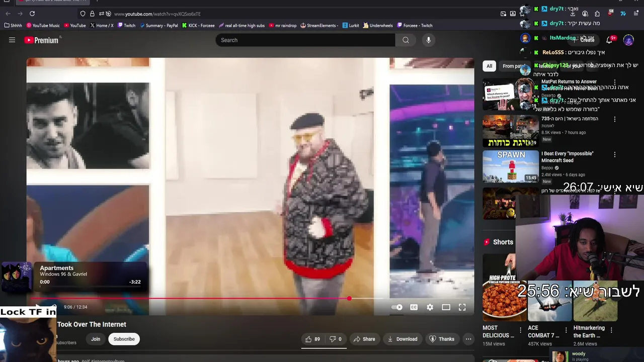
Task: Select the All filter chip
Action: [x=489, y=66]
